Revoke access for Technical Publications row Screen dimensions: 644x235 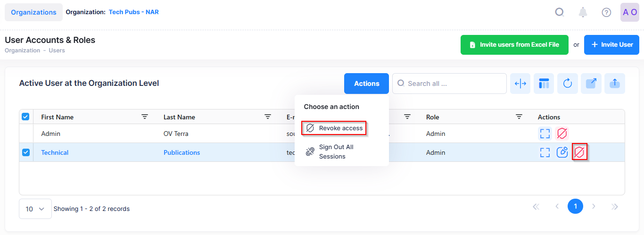click(579, 152)
